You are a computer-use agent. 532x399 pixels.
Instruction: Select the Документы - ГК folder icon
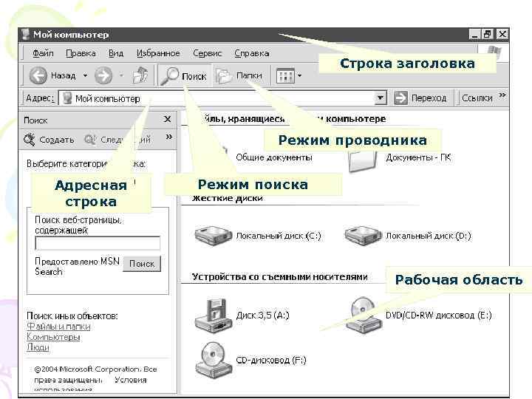point(363,161)
